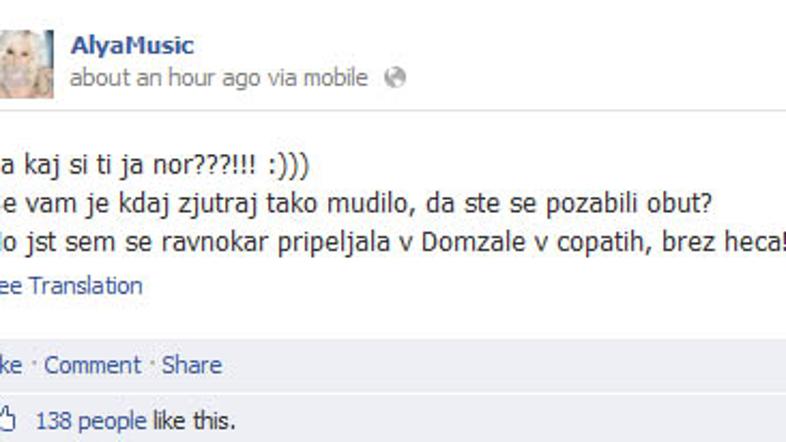Click the word 'Domzale' in the post
This screenshot has height=442, width=786.
pyautogui.click(x=473, y=243)
